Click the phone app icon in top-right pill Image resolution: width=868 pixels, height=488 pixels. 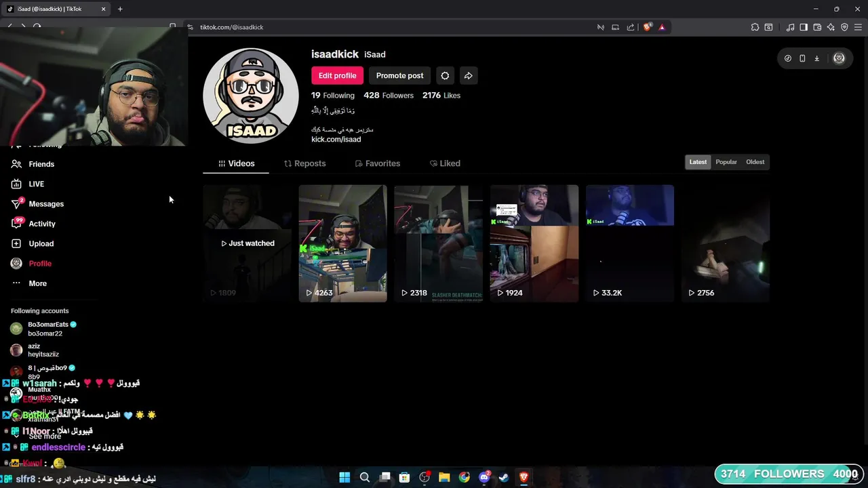pyautogui.click(x=802, y=58)
